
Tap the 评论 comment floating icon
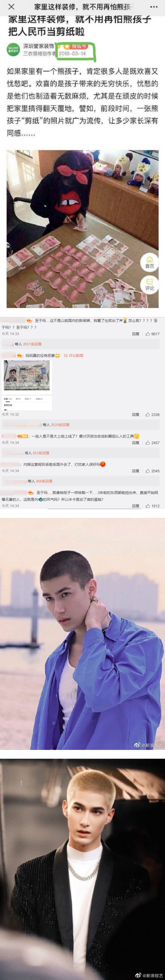[149, 284]
